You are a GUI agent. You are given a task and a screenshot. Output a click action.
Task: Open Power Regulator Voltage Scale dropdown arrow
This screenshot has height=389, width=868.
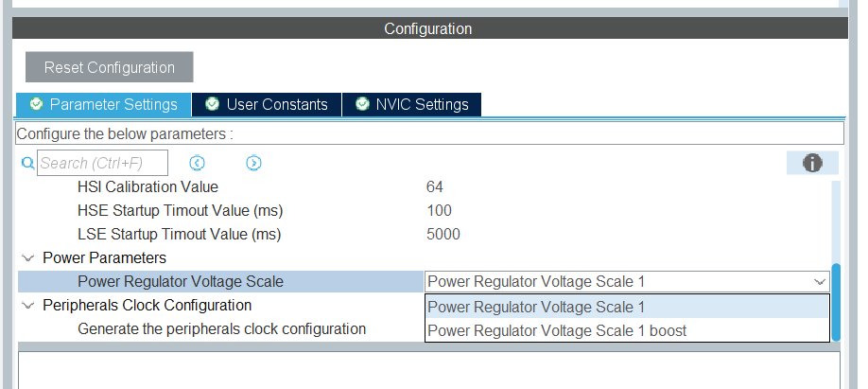(x=819, y=282)
